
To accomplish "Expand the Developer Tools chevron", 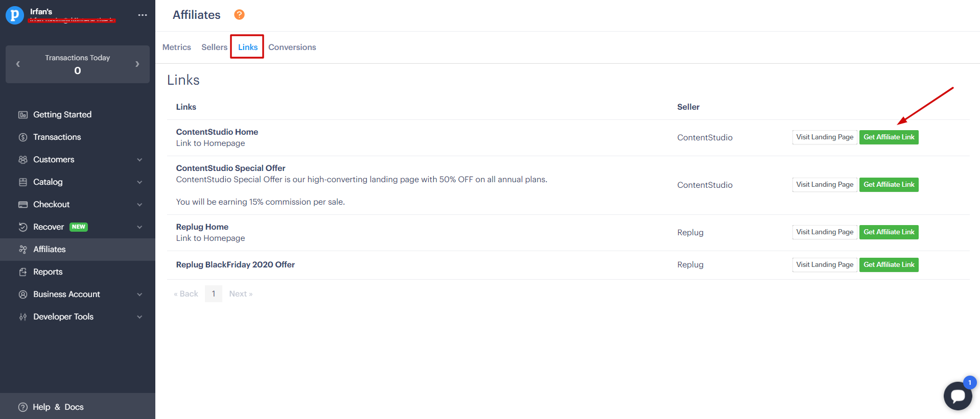I will pyautogui.click(x=139, y=317).
